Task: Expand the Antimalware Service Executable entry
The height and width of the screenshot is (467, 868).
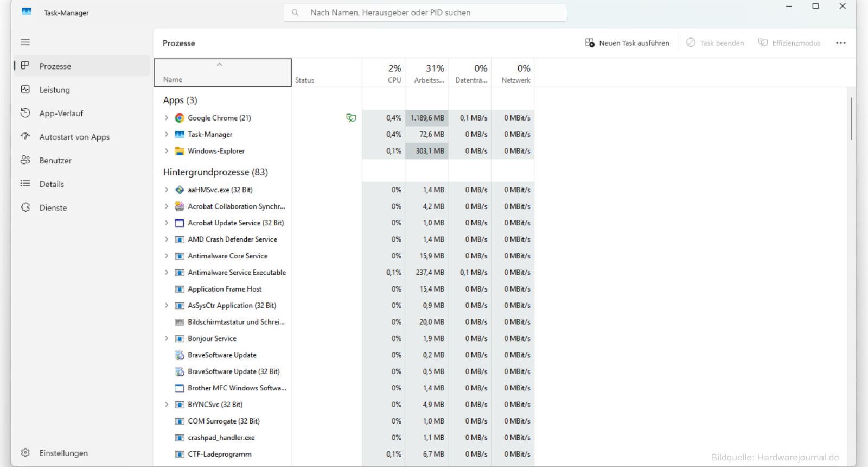Action: pos(167,273)
